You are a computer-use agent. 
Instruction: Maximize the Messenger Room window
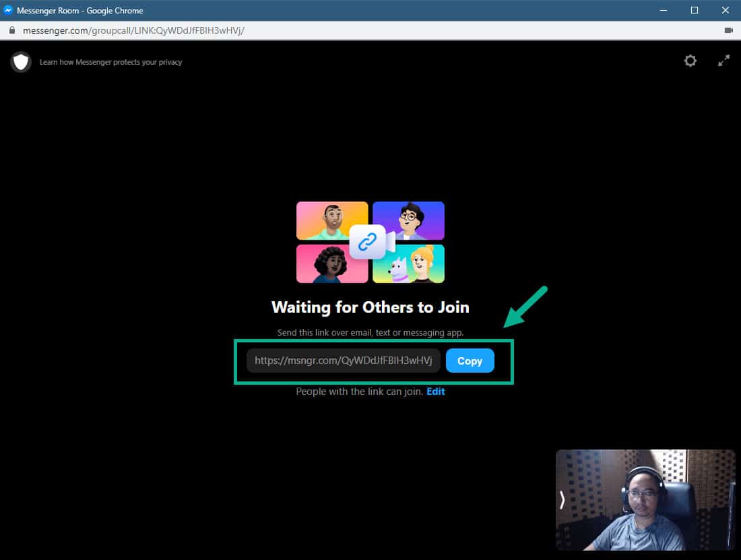pyautogui.click(x=695, y=10)
